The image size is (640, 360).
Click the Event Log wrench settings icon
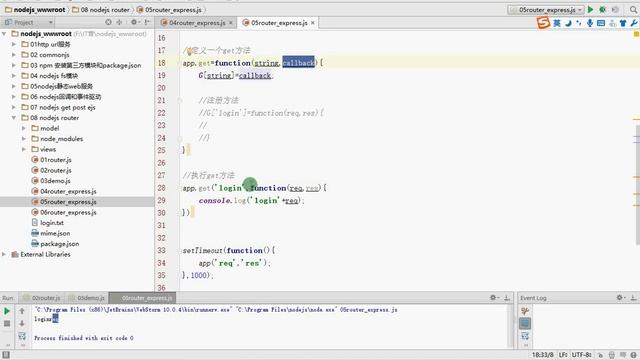(x=525, y=311)
